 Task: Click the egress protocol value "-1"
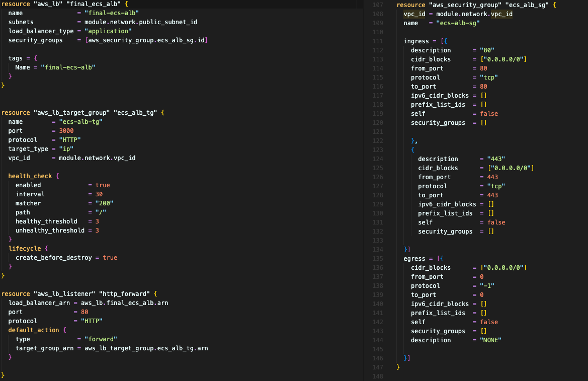click(x=487, y=286)
